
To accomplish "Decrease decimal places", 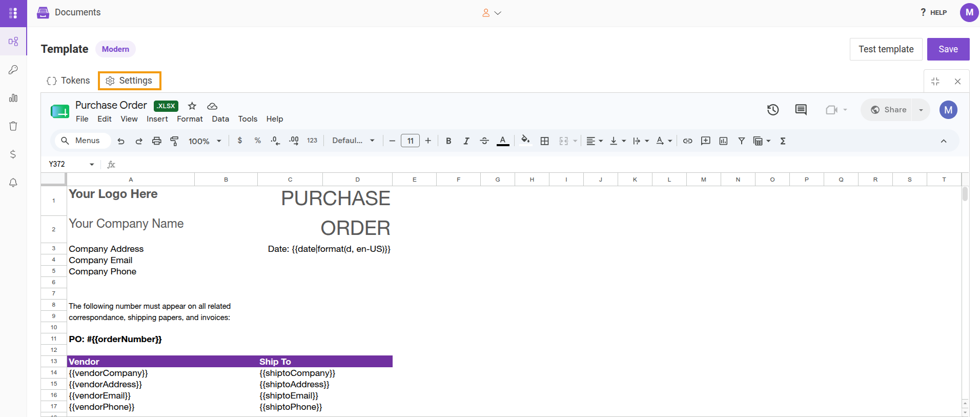I will [275, 141].
